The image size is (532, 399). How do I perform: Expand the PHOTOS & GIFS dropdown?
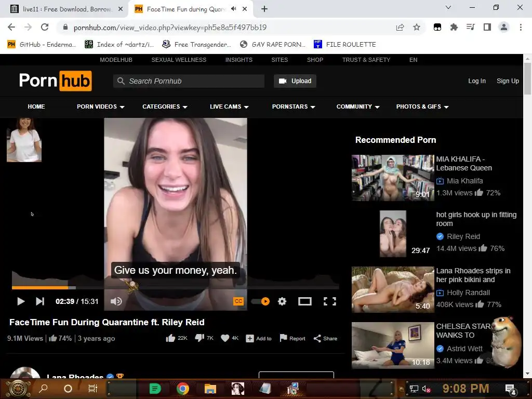[x=422, y=107]
